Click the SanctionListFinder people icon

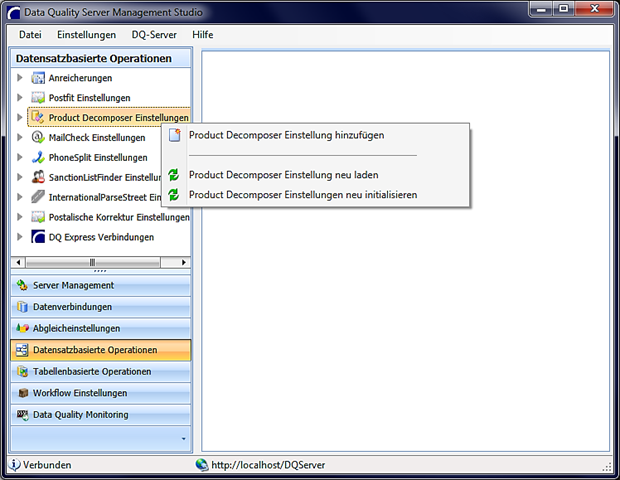[38, 177]
